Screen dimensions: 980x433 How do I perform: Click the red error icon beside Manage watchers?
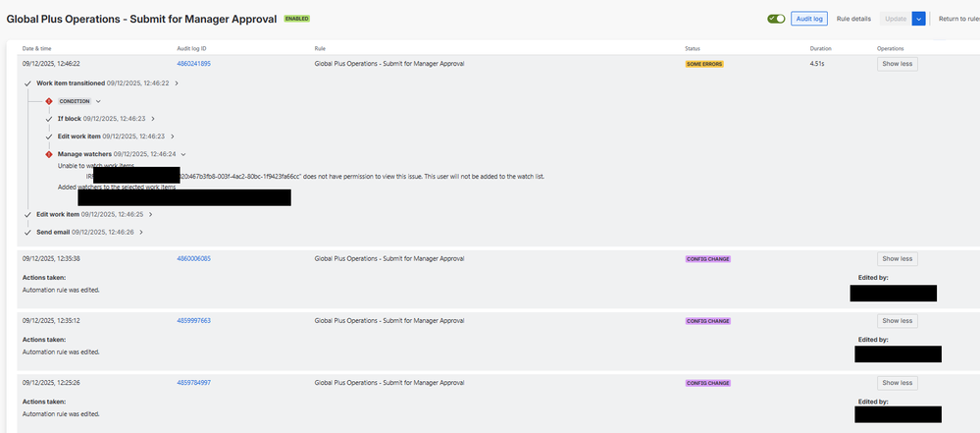(49, 154)
